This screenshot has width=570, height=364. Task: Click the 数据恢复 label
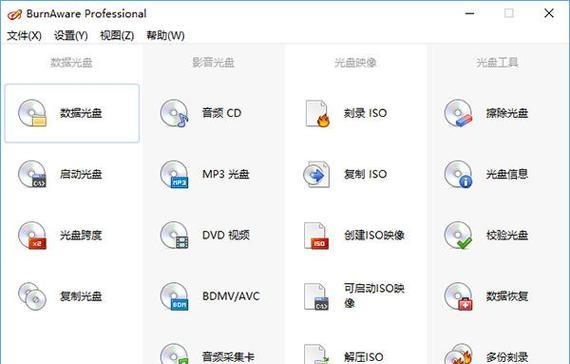tap(507, 296)
